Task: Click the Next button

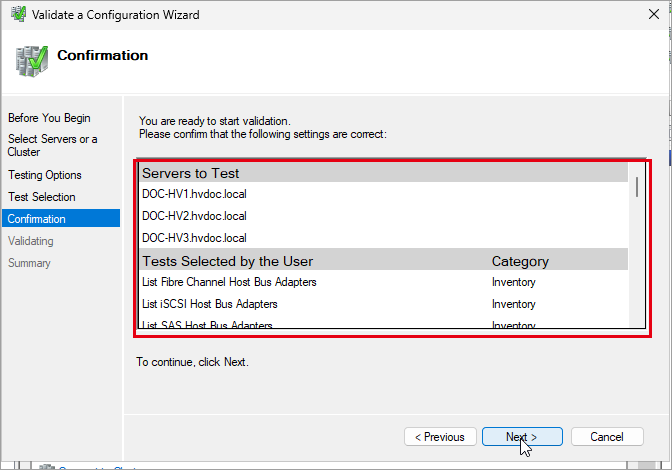Action: coord(522,437)
